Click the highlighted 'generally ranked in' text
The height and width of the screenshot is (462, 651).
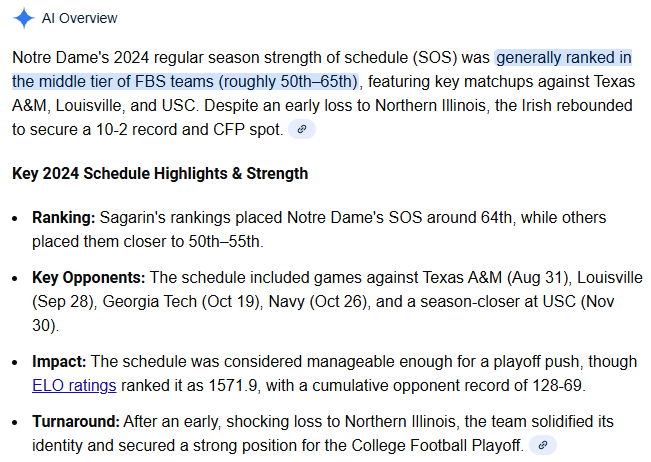point(564,57)
